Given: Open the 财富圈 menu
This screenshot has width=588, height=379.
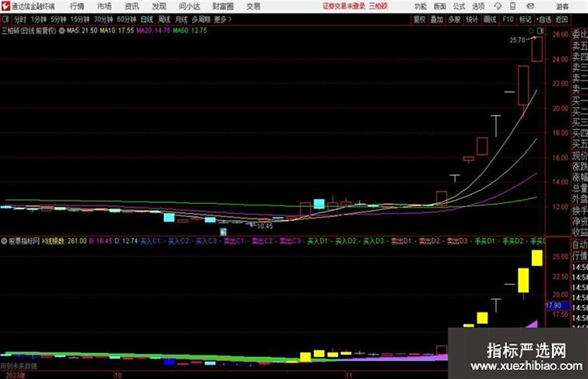Looking at the screenshot, I should pos(223,6).
